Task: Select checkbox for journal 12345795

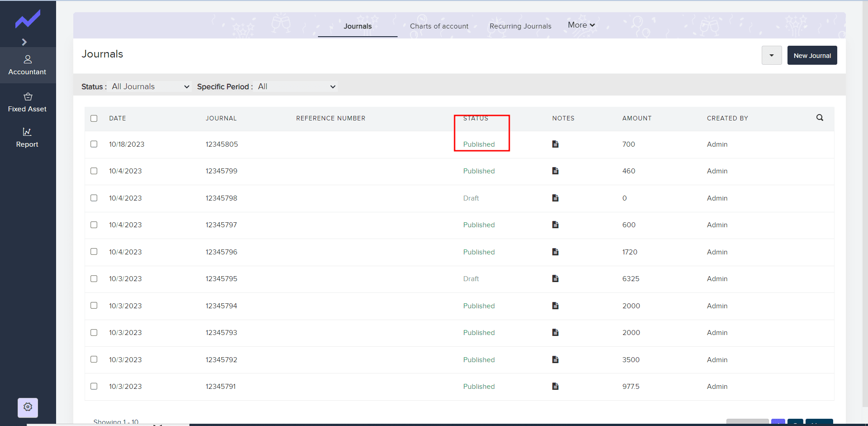Action: pos(94,278)
